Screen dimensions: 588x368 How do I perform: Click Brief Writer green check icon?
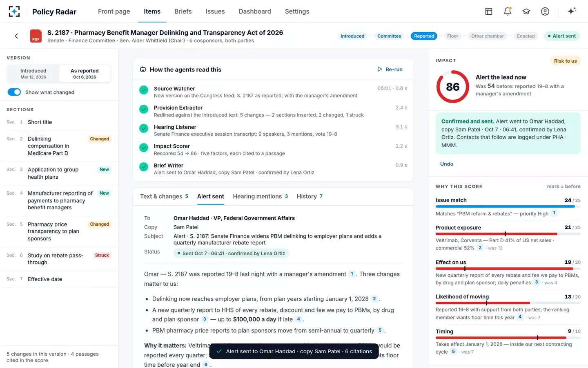[144, 167]
